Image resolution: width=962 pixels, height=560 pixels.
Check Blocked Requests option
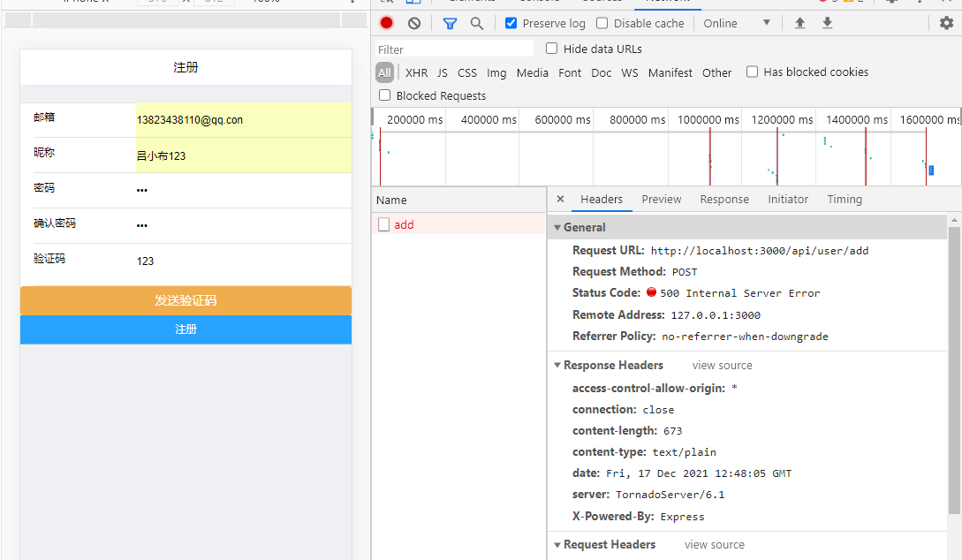pyautogui.click(x=384, y=95)
